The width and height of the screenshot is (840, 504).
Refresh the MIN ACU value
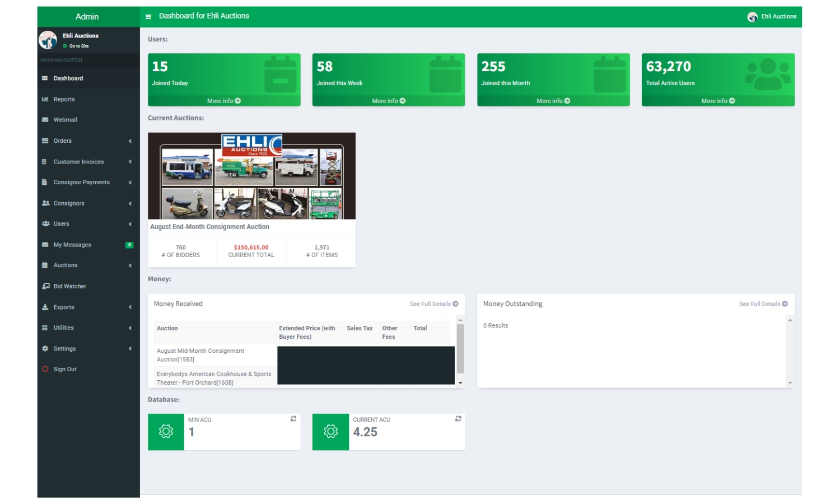point(293,419)
